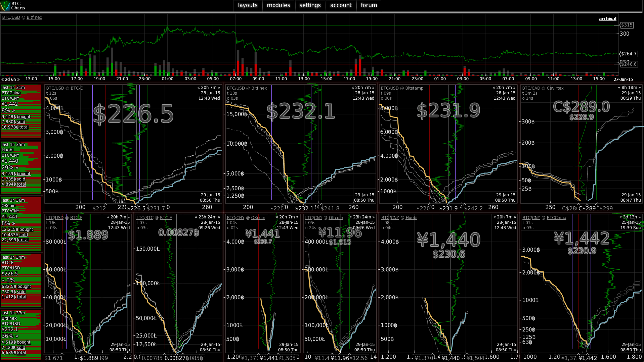
Task: Open the forum menu item
Action: (369, 5)
